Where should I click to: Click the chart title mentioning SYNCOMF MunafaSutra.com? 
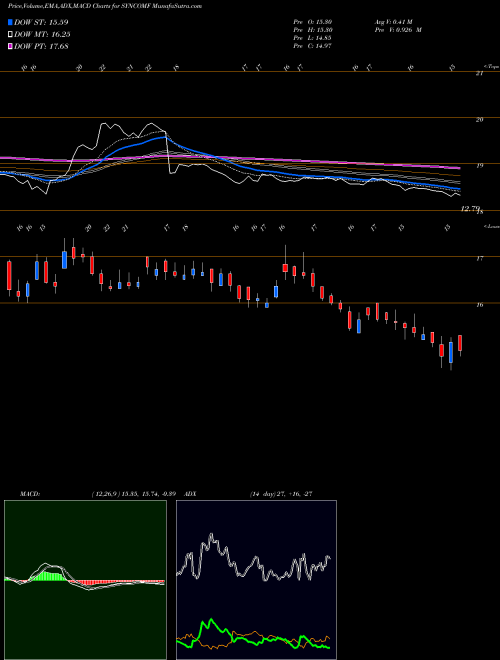pyautogui.click(x=105, y=6)
